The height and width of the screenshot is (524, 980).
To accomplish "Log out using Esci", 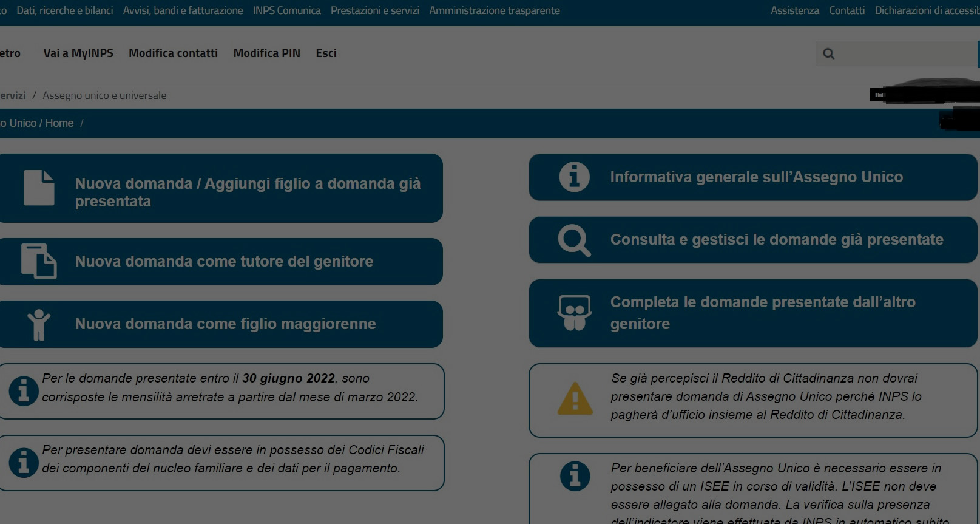I will pyautogui.click(x=326, y=53).
